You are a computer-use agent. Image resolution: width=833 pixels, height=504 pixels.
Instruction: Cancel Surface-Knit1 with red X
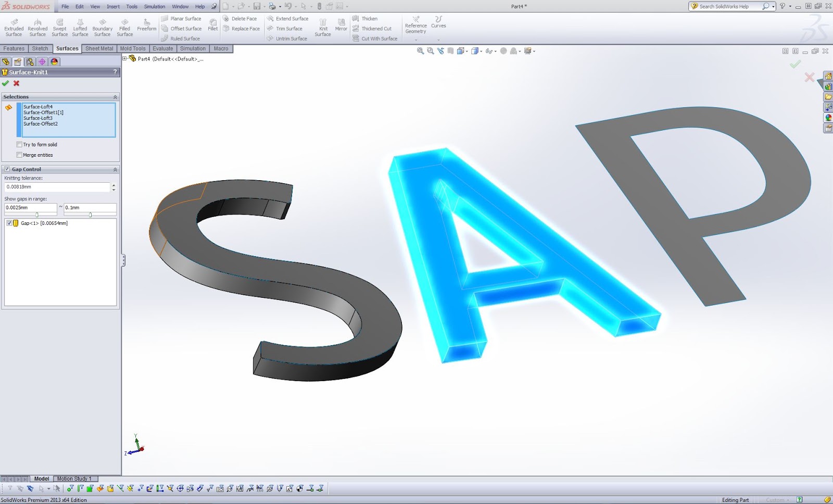click(x=17, y=83)
